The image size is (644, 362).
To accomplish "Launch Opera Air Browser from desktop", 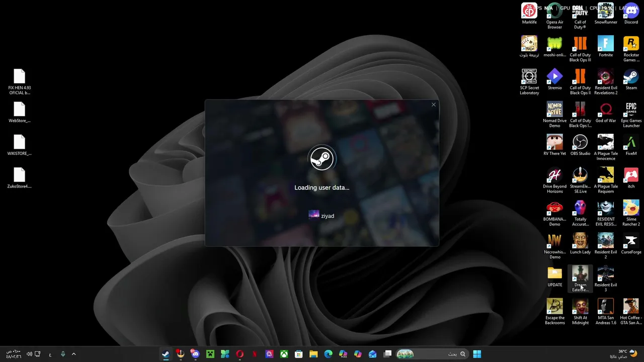I will tap(555, 16).
